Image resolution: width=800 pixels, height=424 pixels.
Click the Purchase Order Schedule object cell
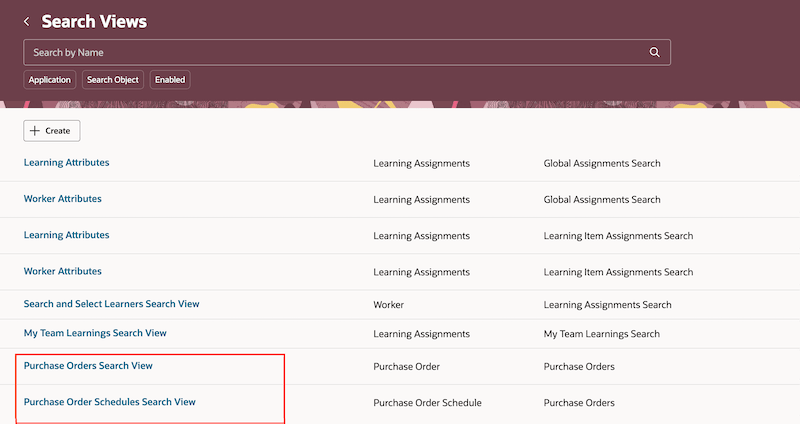[x=427, y=403]
